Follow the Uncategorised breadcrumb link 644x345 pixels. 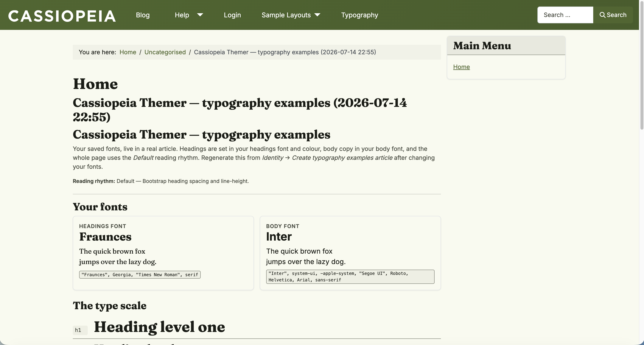(165, 52)
